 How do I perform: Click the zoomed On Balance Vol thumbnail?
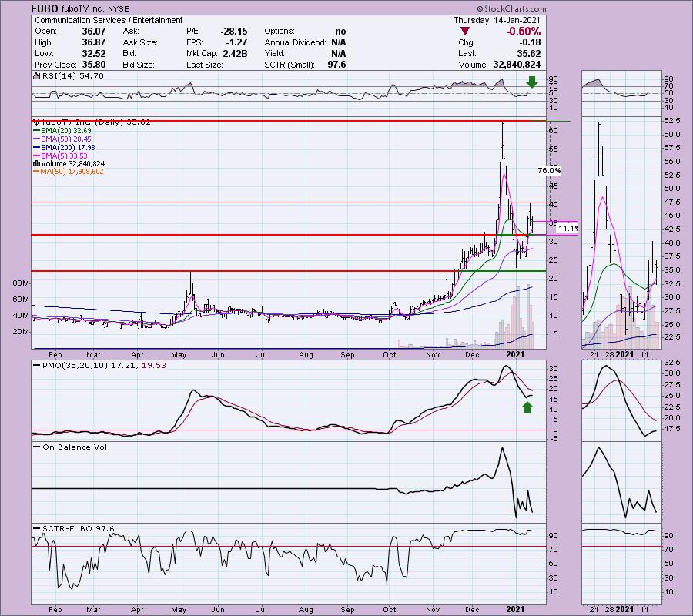(x=621, y=482)
